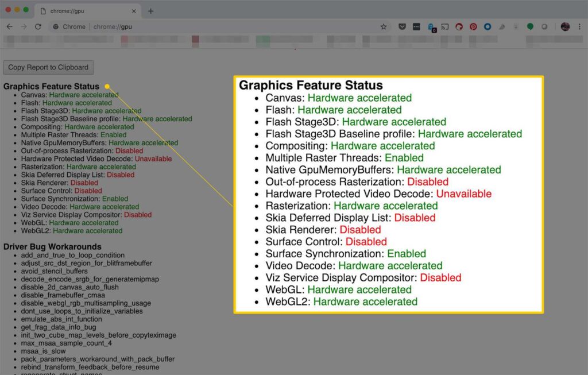588x375 pixels.
Task: Click the blue ring extension icon
Action: tap(488, 26)
